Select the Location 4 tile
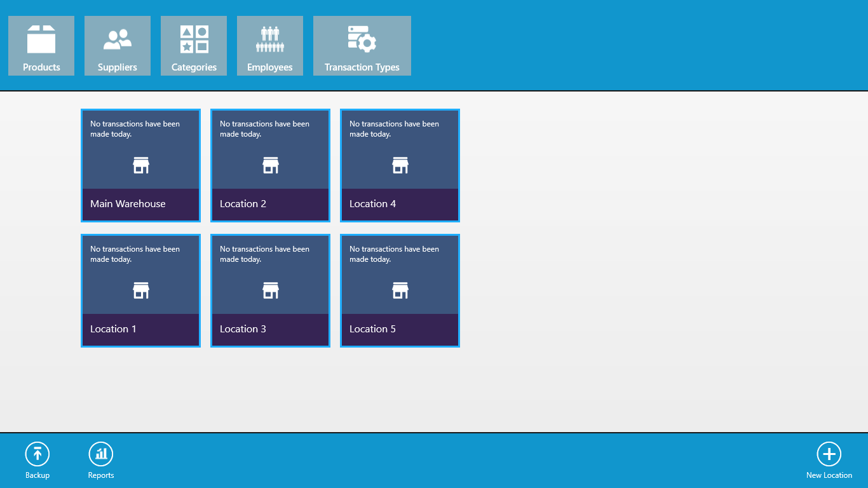868x488 pixels. (x=400, y=166)
